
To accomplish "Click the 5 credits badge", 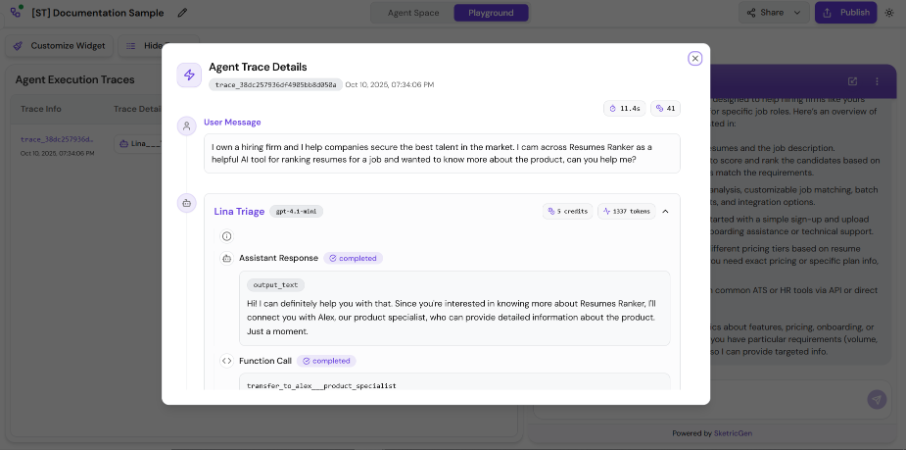I will pos(567,211).
